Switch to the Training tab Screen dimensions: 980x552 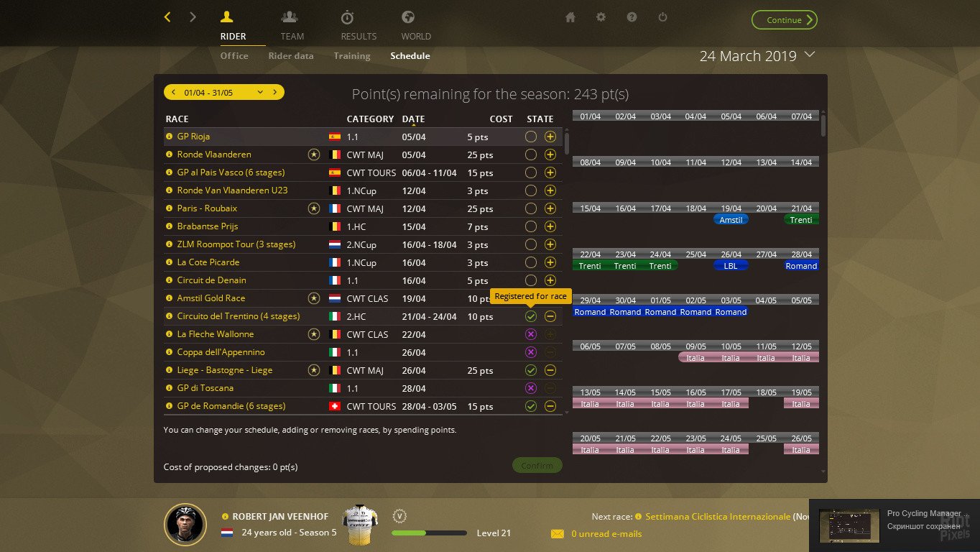click(351, 55)
